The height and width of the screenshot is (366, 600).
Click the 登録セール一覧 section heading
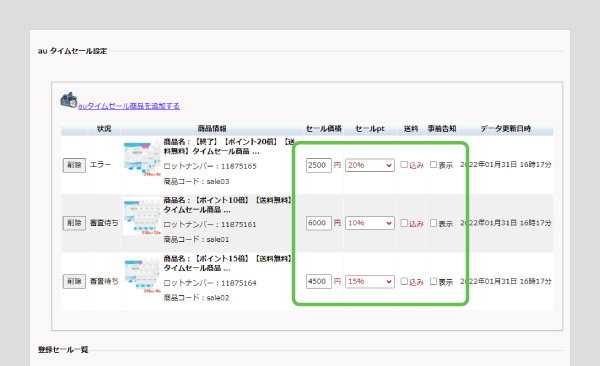pos(63,350)
